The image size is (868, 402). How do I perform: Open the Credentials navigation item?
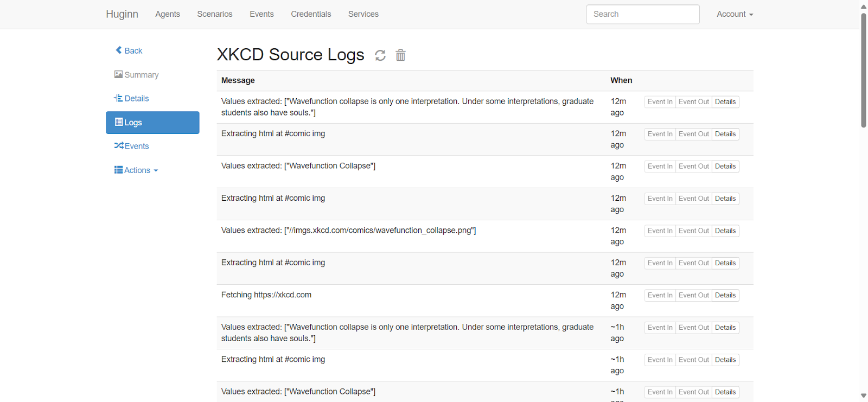pos(311,14)
